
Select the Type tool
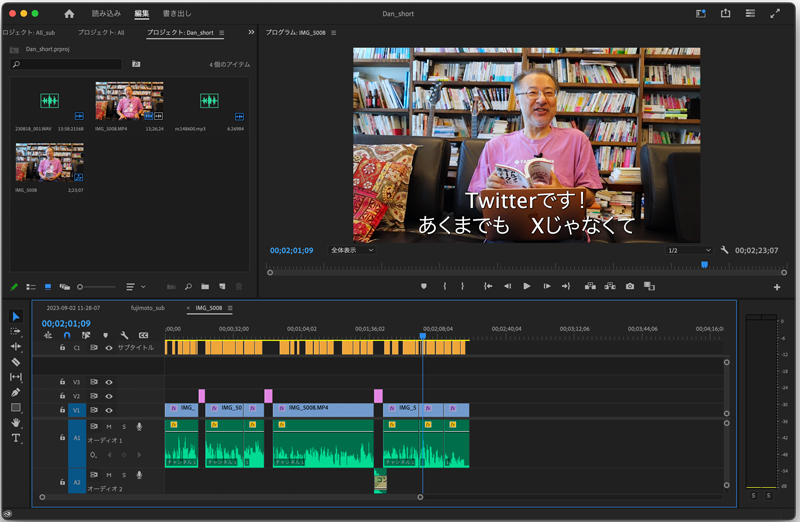[16, 438]
